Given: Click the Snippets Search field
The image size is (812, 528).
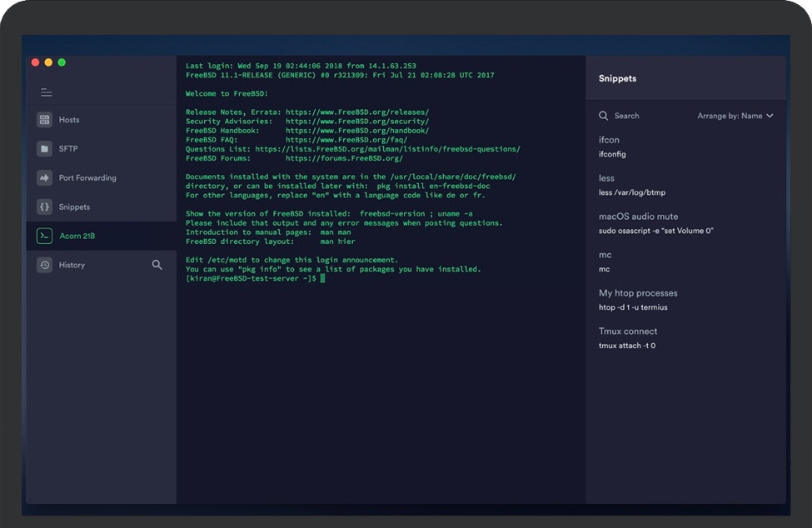Looking at the screenshot, I should coord(626,116).
